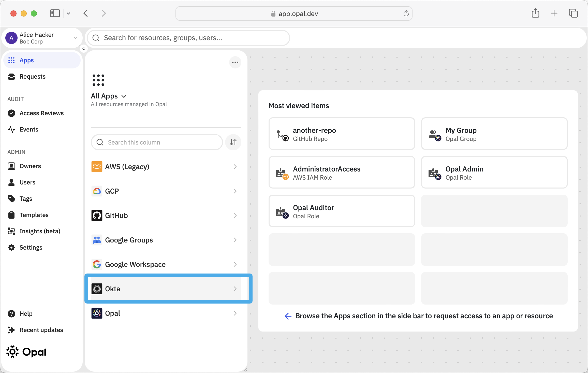Go forward in browser history
Image resolution: width=588 pixels, height=373 pixels.
tap(104, 13)
